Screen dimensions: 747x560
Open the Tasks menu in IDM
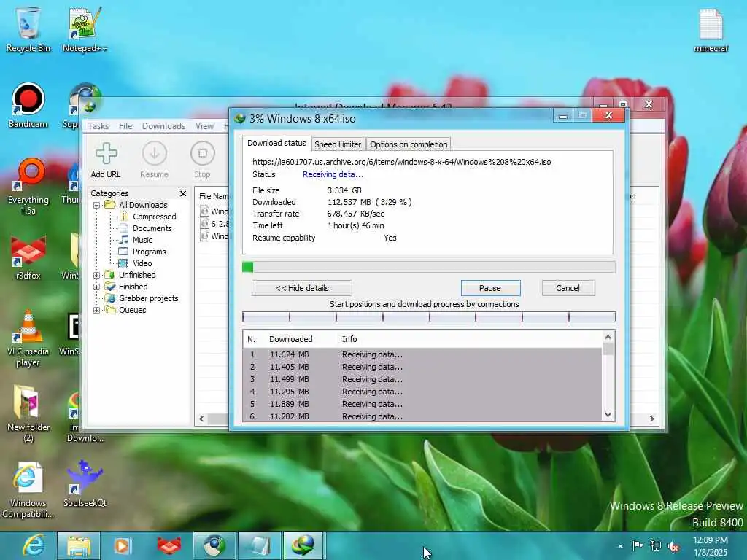click(x=98, y=126)
